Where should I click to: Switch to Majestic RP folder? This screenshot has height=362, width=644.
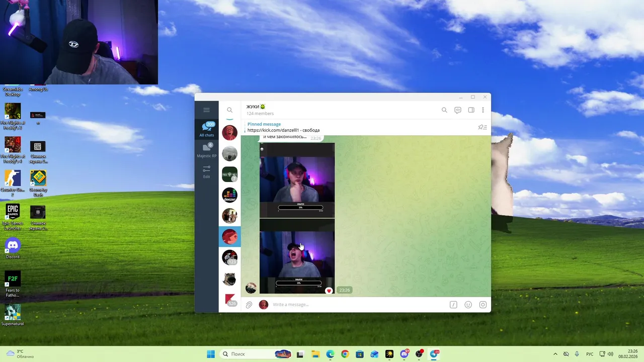[x=206, y=151]
